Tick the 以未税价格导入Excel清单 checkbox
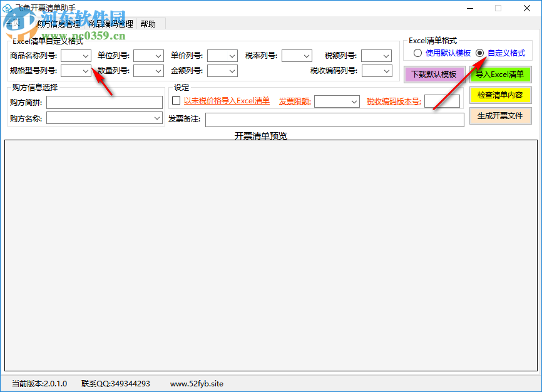Viewport: 542px width, 392px height. click(x=176, y=101)
